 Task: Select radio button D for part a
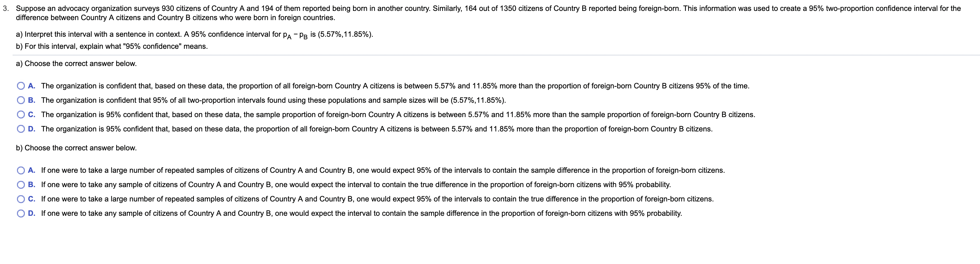point(21,128)
